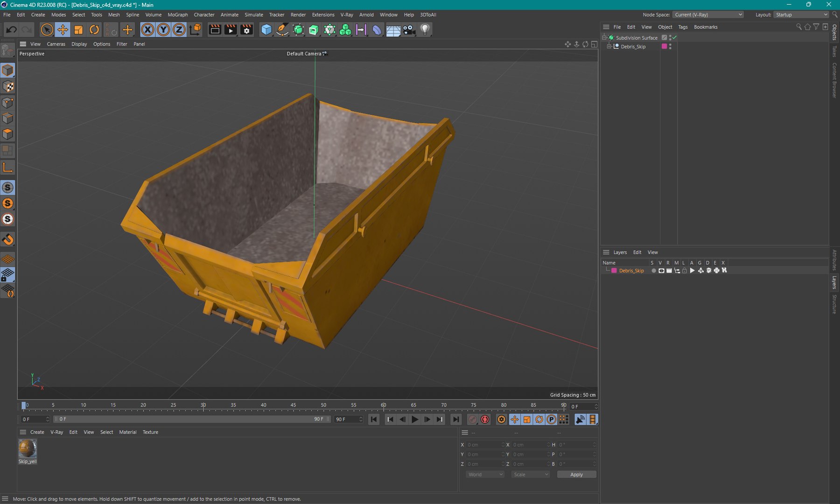Toggle Debris_Skip layer lock icon

(x=685, y=271)
